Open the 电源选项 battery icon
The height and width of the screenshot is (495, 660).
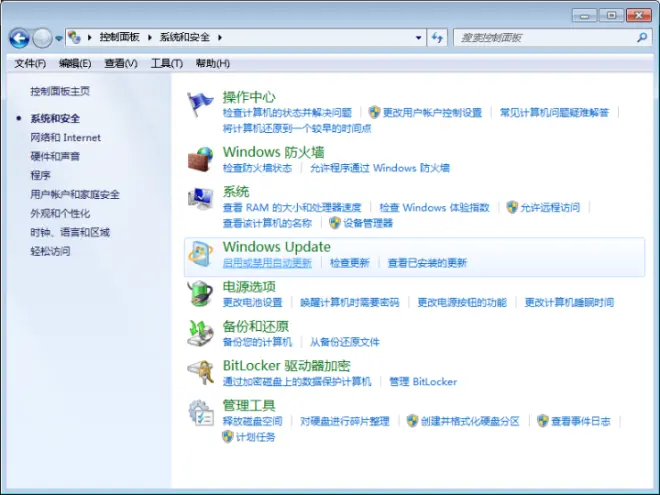point(200,293)
